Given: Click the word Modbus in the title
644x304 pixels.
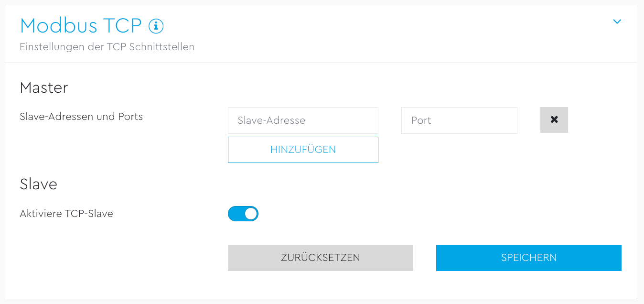Looking at the screenshot, I should tap(56, 26).
